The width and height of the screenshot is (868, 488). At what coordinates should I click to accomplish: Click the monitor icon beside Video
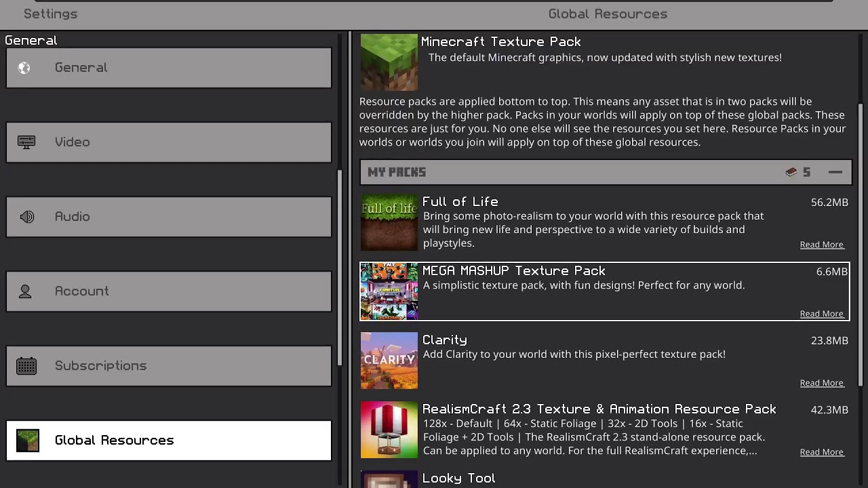tap(26, 142)
